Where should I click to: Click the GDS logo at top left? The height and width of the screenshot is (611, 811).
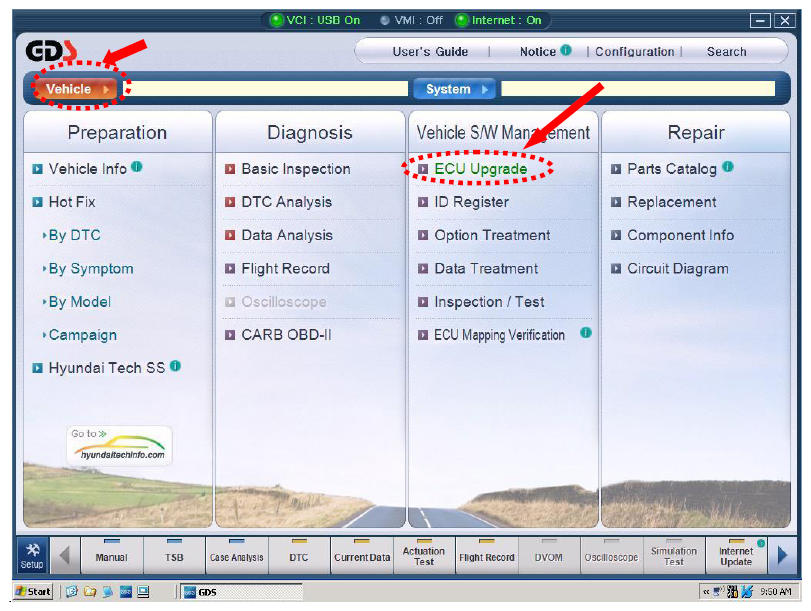click(51, 51)
